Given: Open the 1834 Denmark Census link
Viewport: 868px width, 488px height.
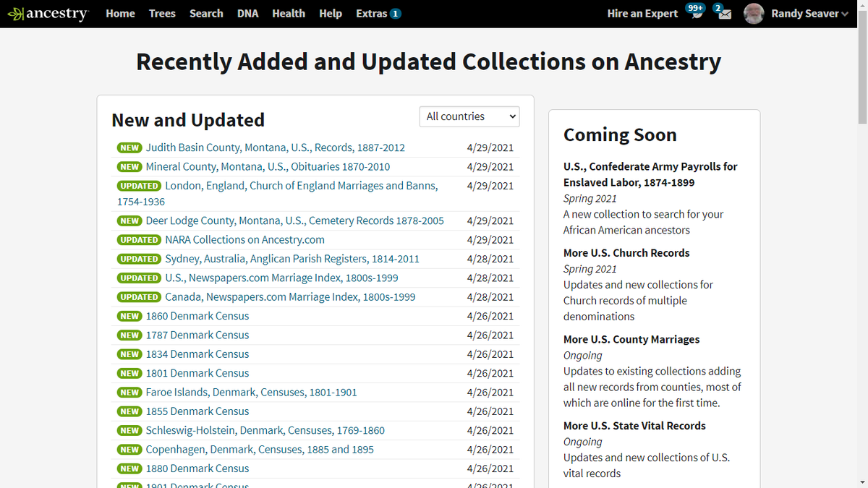Looking at the screenshot, I should (197, 354).
